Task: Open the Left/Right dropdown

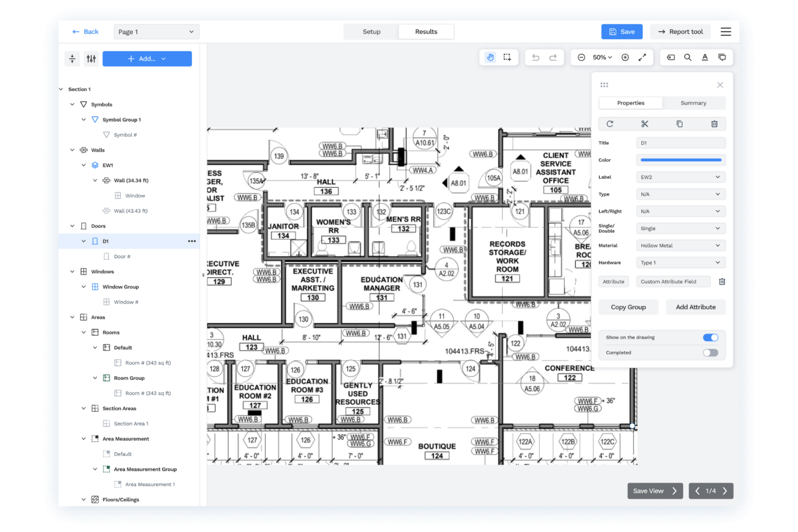Action: click(x=681, y=211)
